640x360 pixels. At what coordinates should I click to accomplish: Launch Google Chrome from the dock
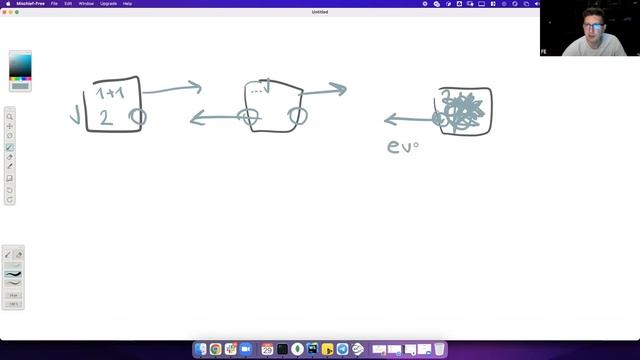[x=216, y=349]
